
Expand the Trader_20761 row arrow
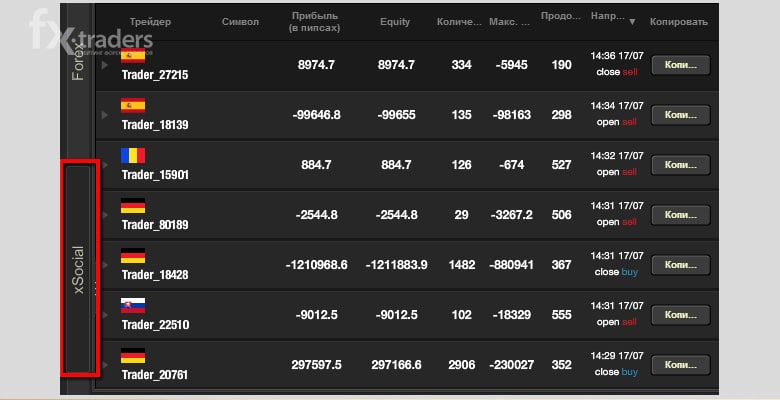point(104,365)
